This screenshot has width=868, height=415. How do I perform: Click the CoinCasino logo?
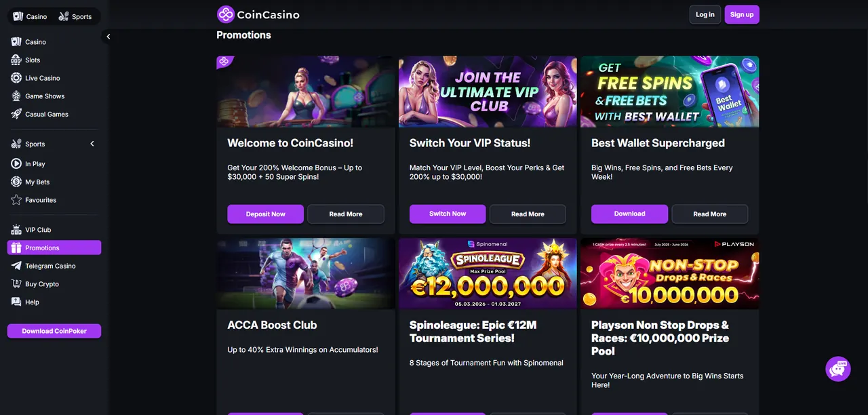pyautogui.click(x=258, y=14)
